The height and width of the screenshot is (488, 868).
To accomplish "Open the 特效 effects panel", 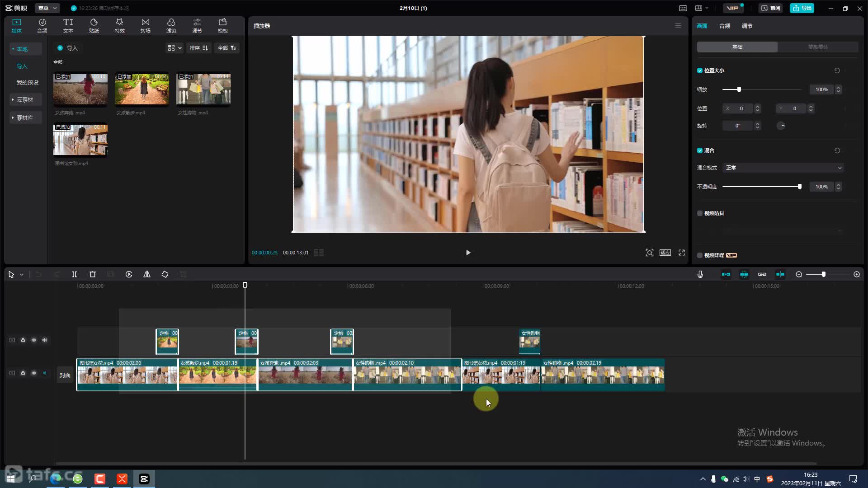I will tap(119, 26).
